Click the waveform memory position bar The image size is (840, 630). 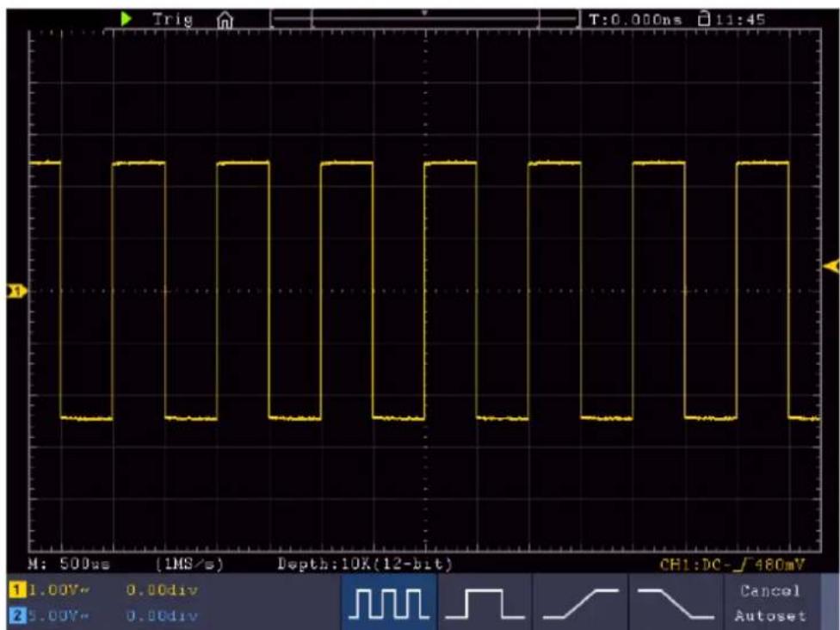click(x=425, y=19)
